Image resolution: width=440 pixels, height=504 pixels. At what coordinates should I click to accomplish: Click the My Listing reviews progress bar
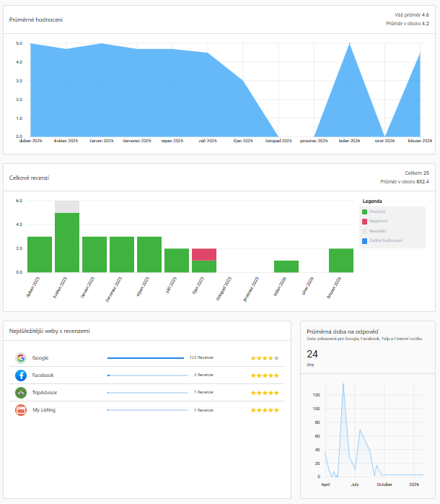coord(148,410)
